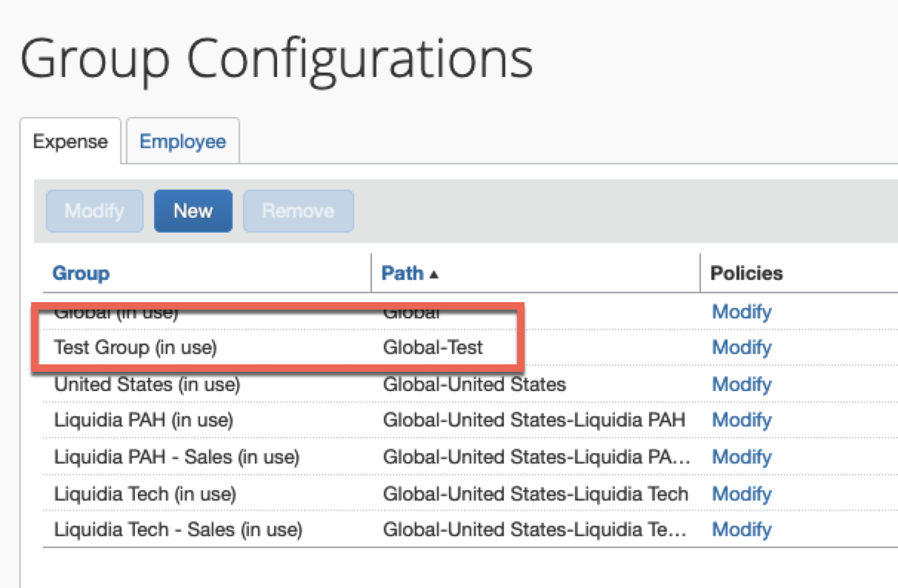The image size is (898, 588).
Task: Select the Liquidia PAH - Sales group row
Action: click(x=176, y=457)
